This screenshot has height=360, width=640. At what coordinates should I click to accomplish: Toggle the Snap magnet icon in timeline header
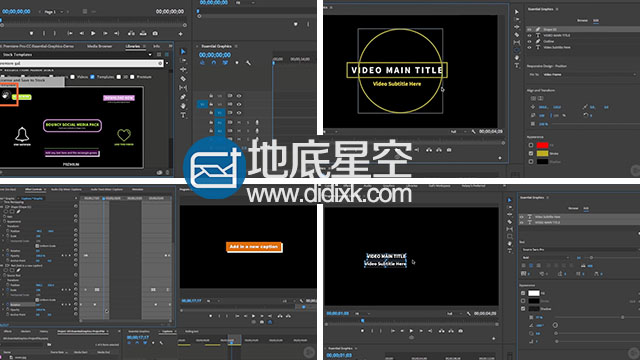click(x=213, y=63)
